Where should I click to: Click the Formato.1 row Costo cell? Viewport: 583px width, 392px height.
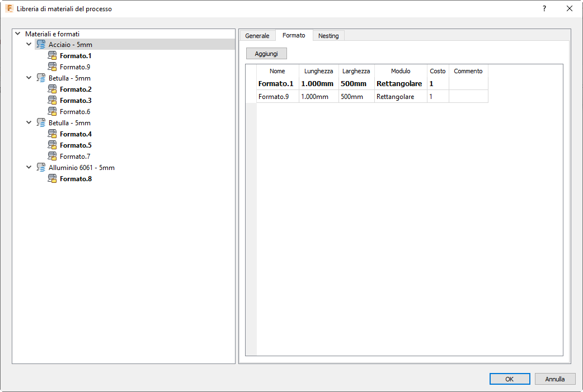(438, 84)
